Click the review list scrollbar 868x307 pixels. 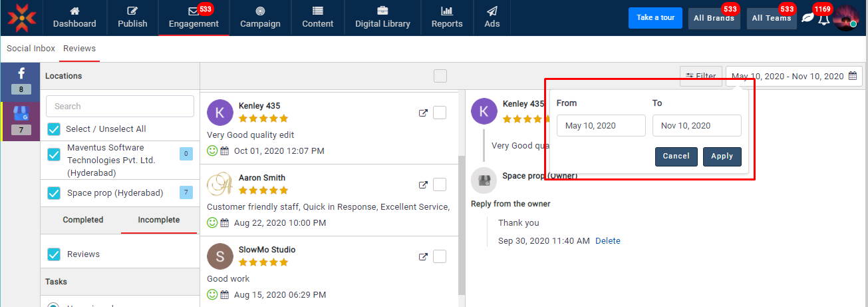coord(460,226)
